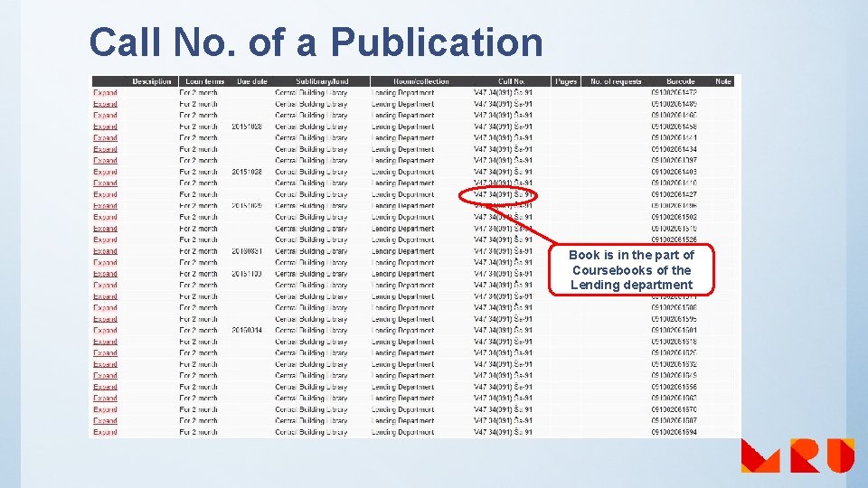Click the Note column header
868x488 pixels.
click(x=723, y=81)
